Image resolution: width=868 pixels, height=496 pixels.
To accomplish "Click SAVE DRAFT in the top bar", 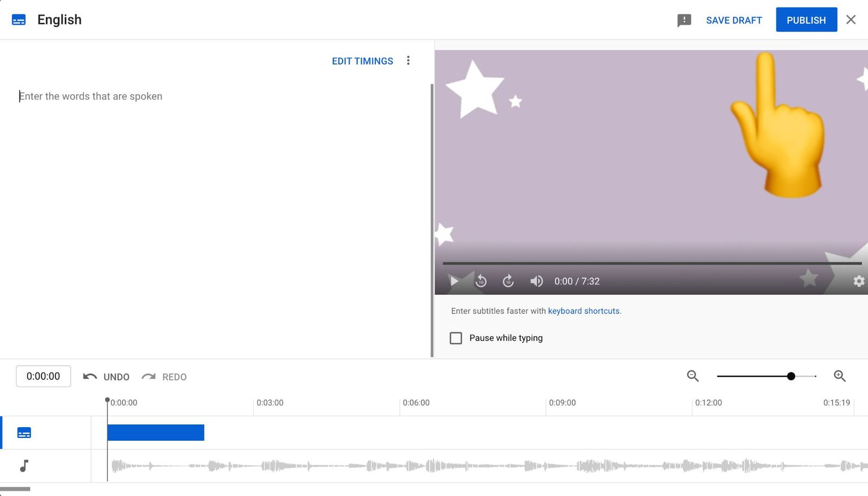I will pyautogui.click(x=733, y=20).
